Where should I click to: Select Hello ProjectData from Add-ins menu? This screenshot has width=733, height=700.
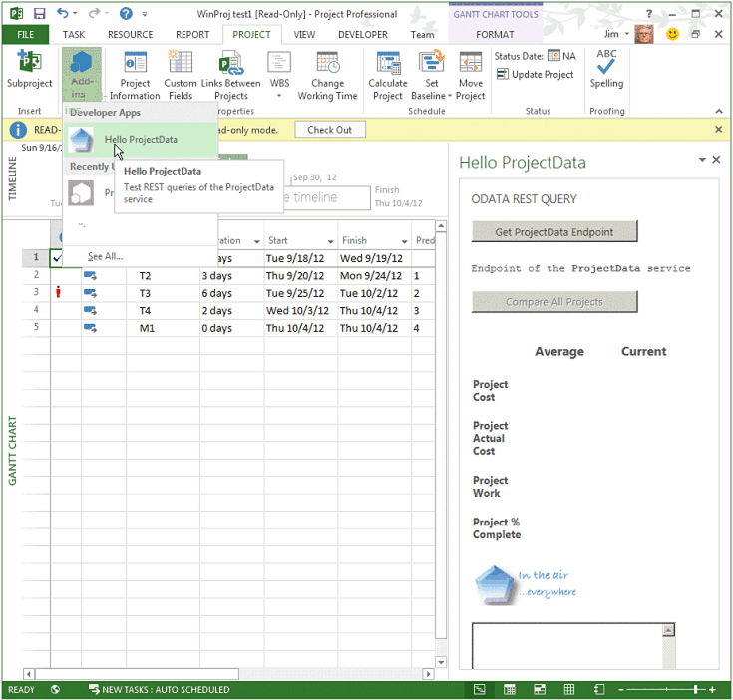tap(141, 140)
